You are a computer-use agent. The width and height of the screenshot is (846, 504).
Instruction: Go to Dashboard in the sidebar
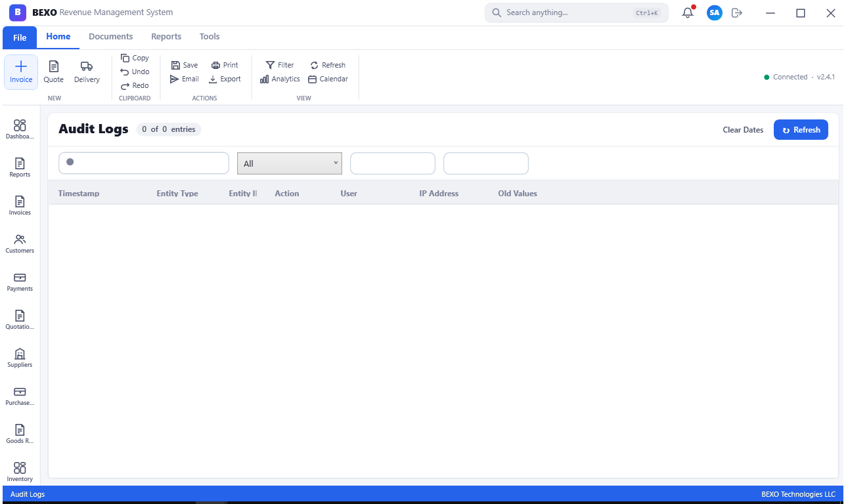(20, 129)
